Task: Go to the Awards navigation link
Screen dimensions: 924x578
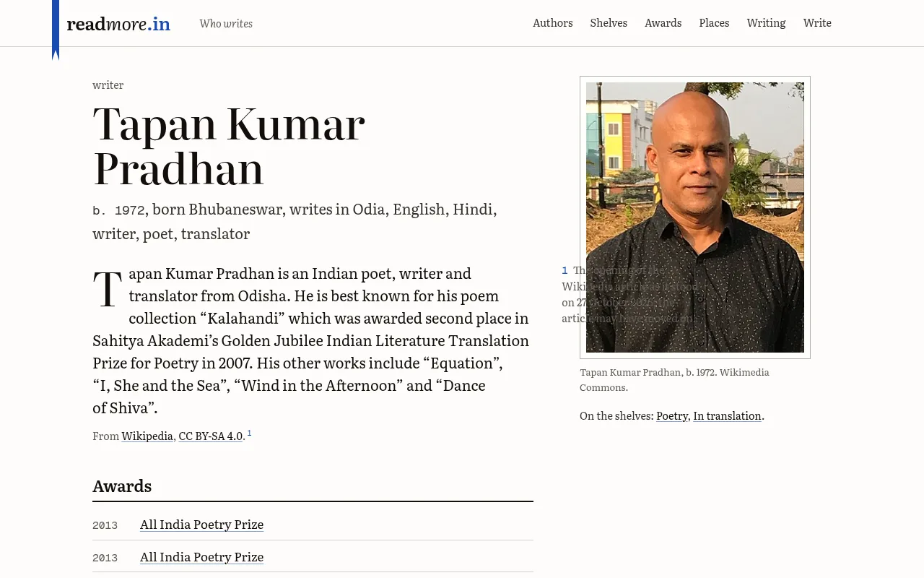Action: pyautogui.click(x=663, y=23)
